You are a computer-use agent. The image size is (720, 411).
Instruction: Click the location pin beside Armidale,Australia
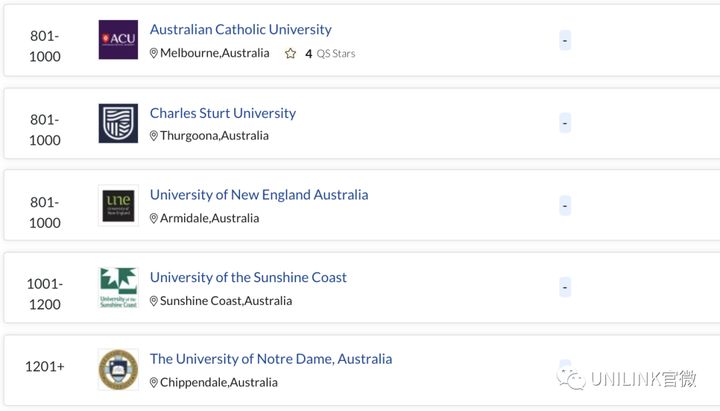coord(154,219)
